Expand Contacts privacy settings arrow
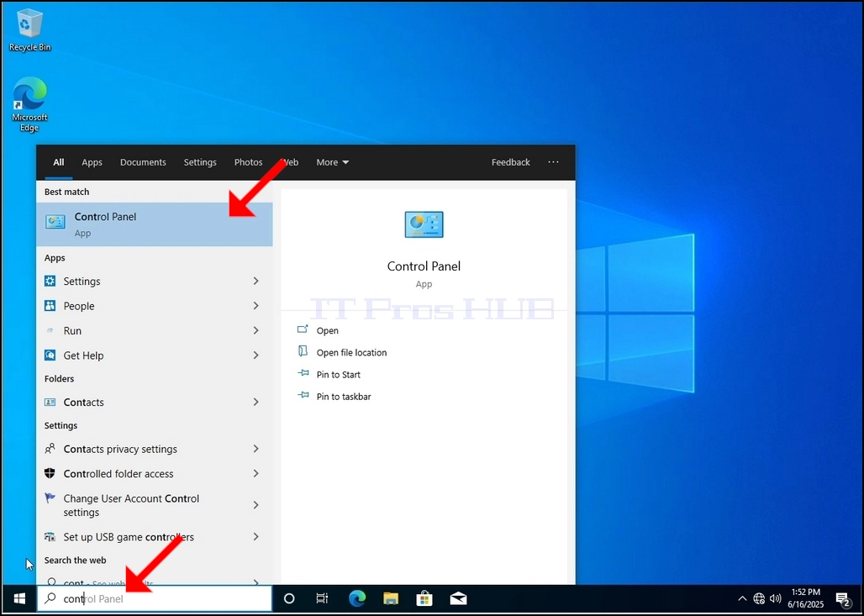This screenshot has width=864, height=616. (x=256, y=449)
